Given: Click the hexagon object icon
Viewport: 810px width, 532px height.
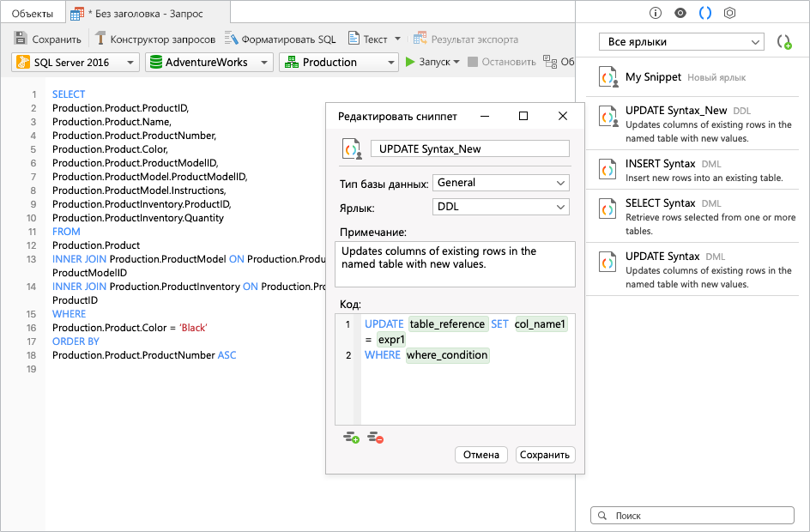Looking at the screenshot, I should tap(729, 13).
